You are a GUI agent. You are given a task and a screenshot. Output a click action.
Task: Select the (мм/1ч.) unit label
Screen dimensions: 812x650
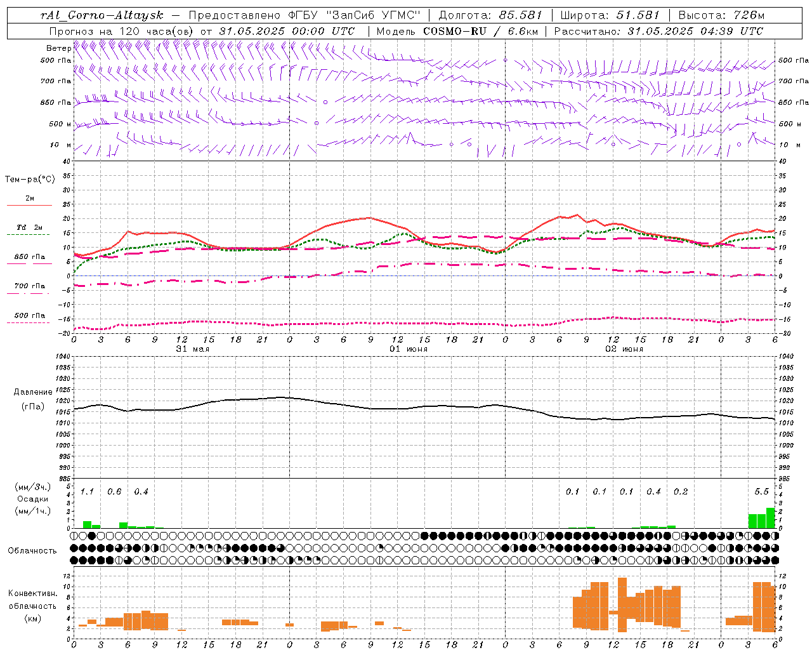coord(32,511)
